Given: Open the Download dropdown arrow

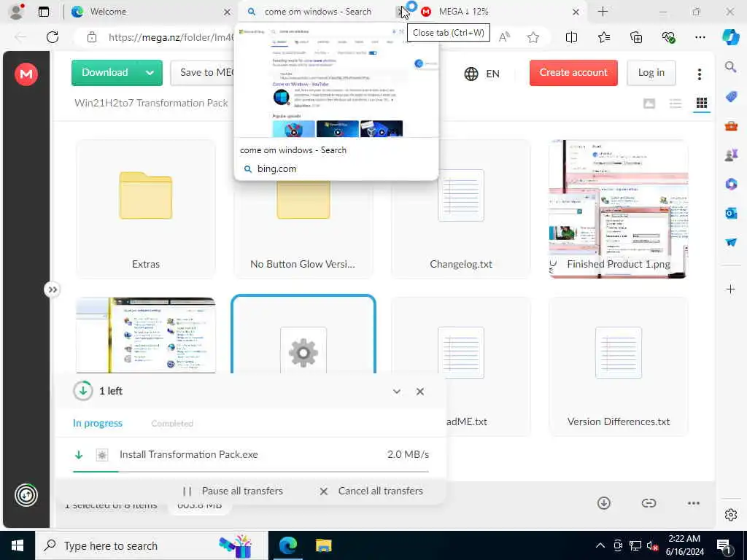Looking at the screenshot, I should (x=150, y=73).
